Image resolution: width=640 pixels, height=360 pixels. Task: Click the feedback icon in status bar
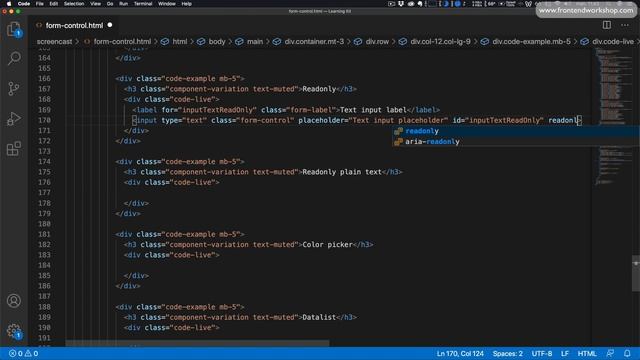point(610,353)
